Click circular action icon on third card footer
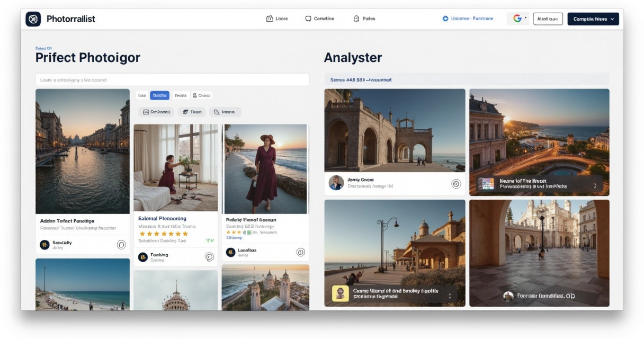 click(x=300, y=252)
